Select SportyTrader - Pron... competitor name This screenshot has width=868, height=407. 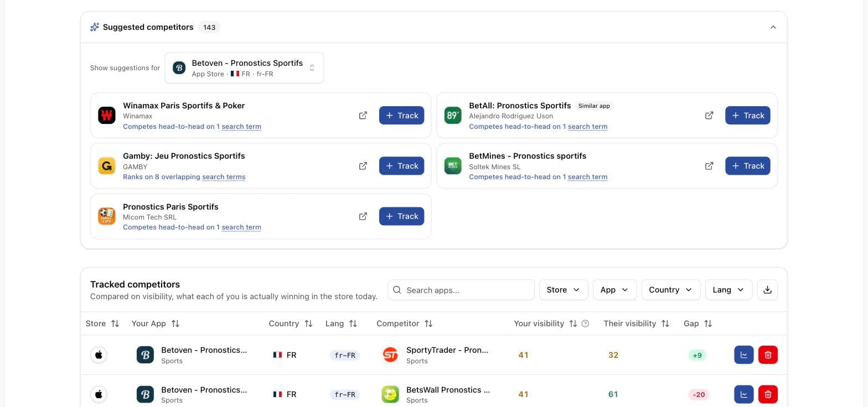pos(447,350)
